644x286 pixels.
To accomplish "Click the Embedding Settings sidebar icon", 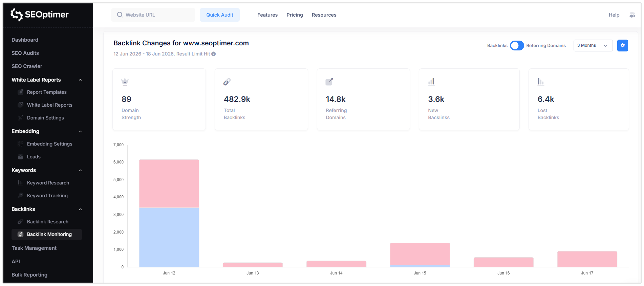I will [21, 144].
